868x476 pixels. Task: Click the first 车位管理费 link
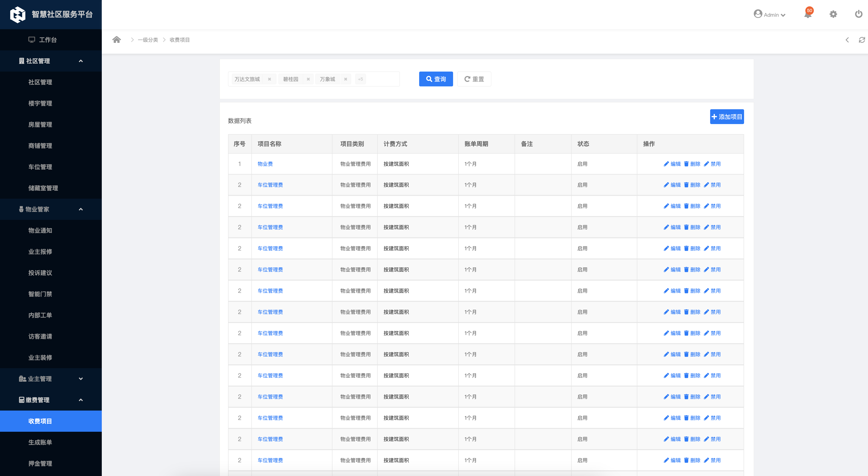(x=270, y=185)
